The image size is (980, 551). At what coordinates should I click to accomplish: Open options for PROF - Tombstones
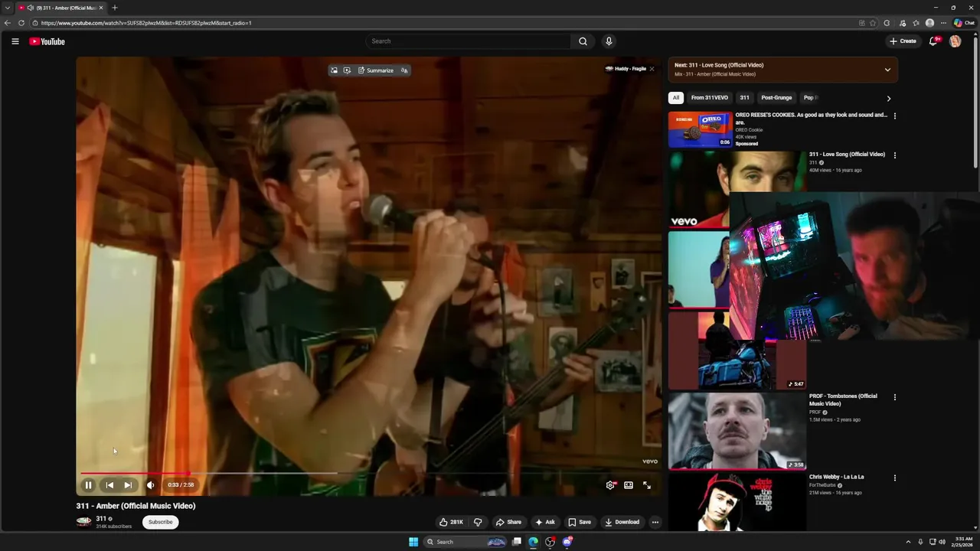pos(894,397)
